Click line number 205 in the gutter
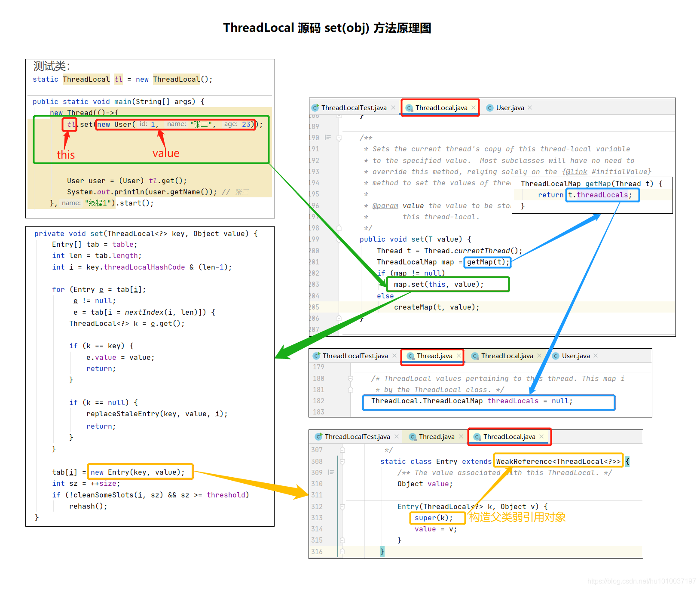 315,307
